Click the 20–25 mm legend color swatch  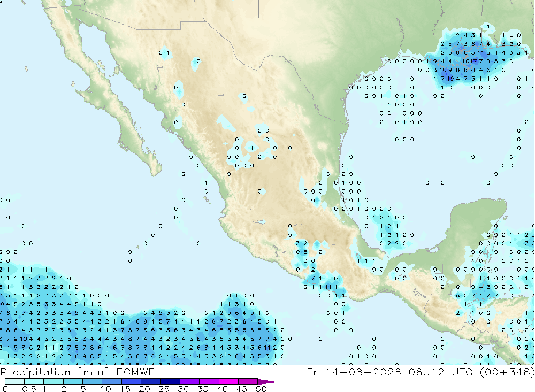151,381
